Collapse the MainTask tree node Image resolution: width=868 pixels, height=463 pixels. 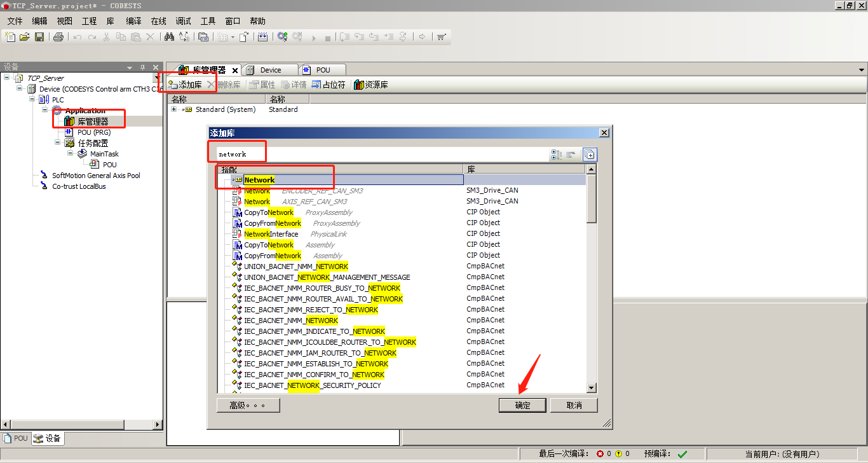71,153
